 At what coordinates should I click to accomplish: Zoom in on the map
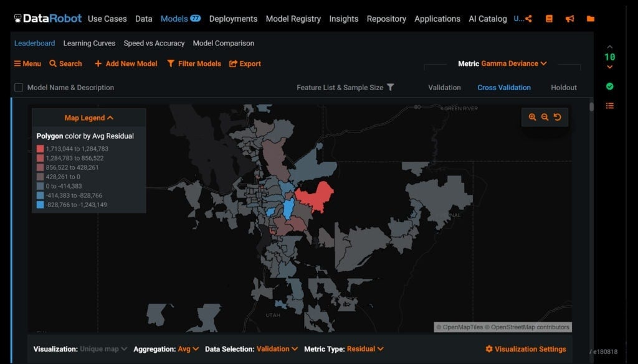click(532, 117)
